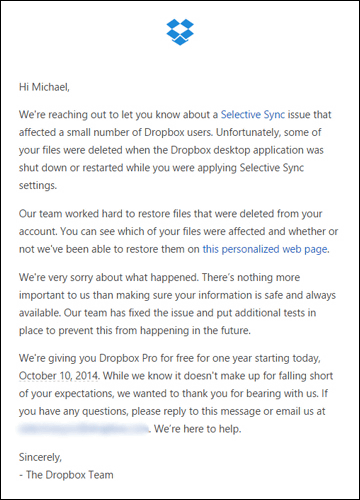Click the line starting 'We're very sorry'
This screenshot has height=500, width=360.
[x=159, y=277]
